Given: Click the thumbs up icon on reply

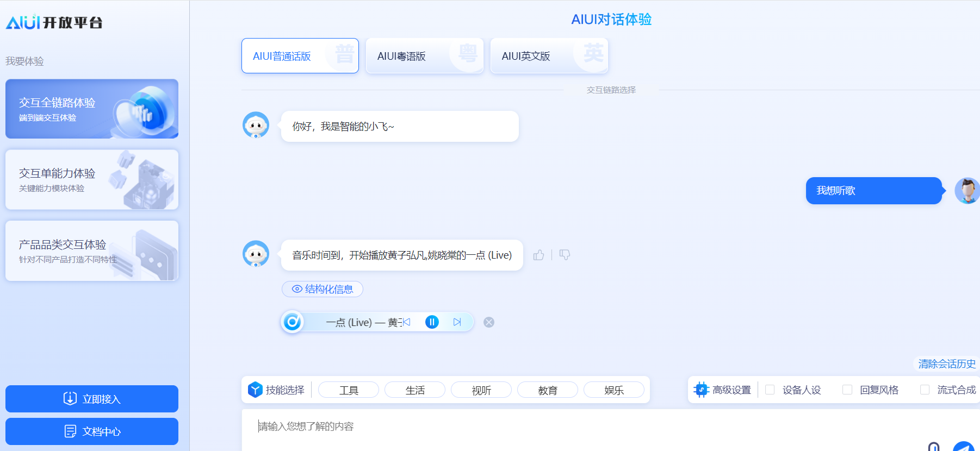Looking at the screenshot, I should [x=538, y=255].
